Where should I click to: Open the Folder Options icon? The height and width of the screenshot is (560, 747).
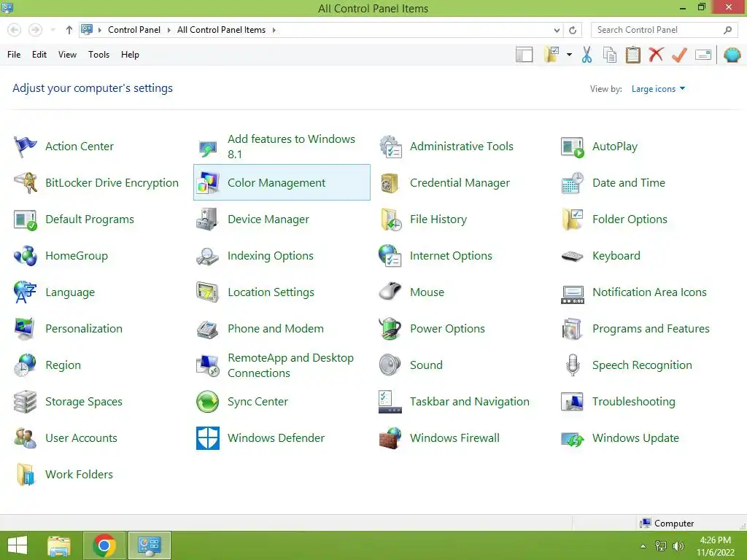click(x=573, y=219)
